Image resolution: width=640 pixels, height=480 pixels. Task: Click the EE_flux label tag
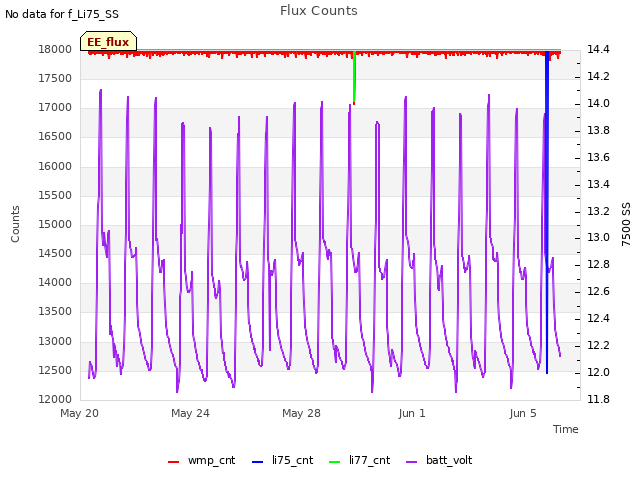click(108, 41)
